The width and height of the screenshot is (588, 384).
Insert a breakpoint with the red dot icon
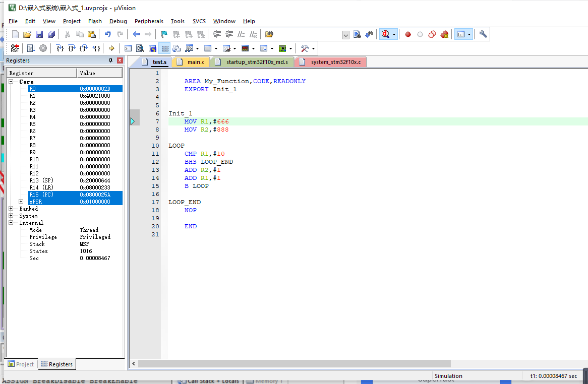(x=408, y=34)
